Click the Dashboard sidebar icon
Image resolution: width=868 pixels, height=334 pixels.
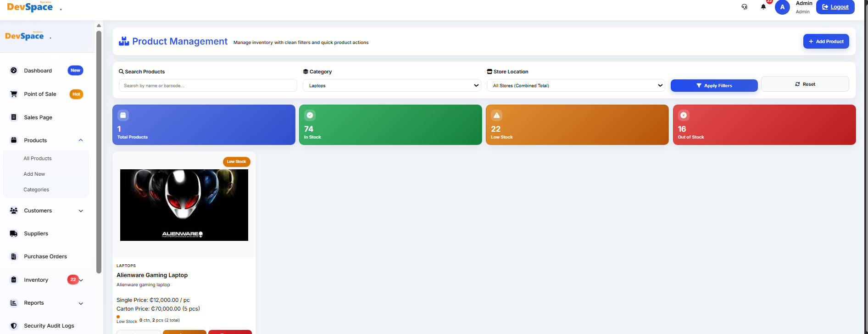(x=14, y=71)
